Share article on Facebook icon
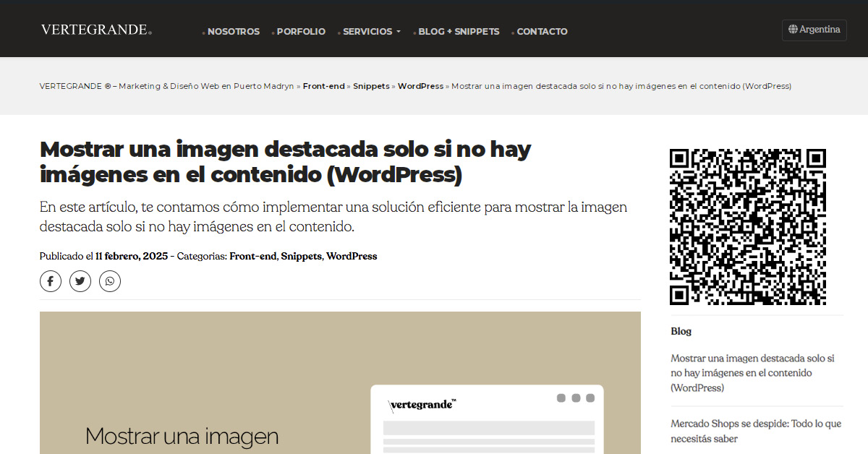The image size is (868, 454). pyautogui.click(x=50, y=281)
